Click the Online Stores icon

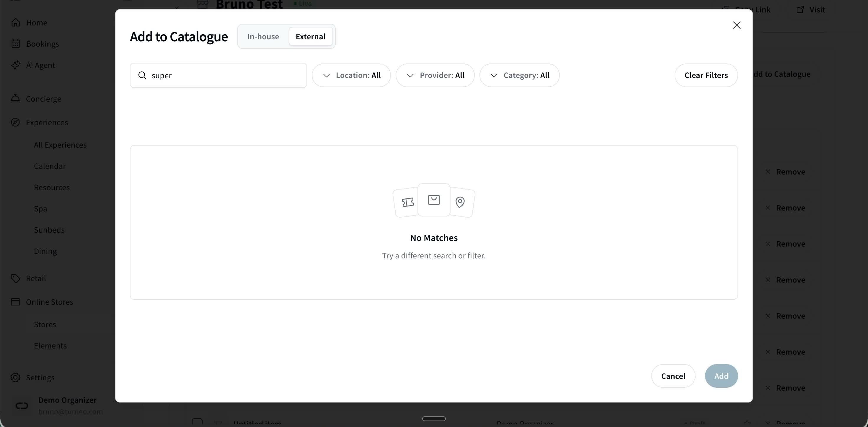15,301
